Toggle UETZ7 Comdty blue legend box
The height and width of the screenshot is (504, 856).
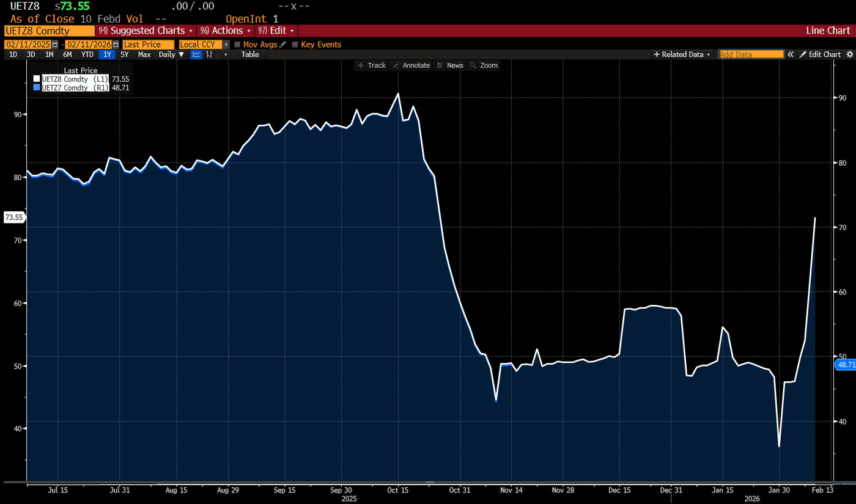tap(37, 87)
